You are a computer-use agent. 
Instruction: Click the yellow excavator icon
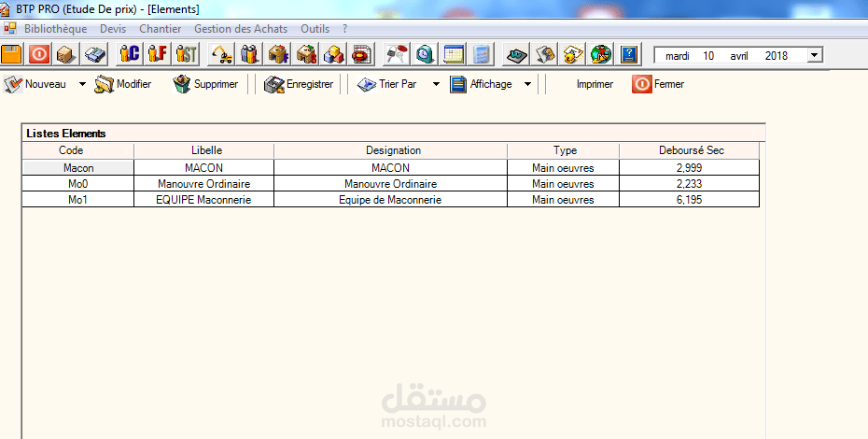pos(221,54)
